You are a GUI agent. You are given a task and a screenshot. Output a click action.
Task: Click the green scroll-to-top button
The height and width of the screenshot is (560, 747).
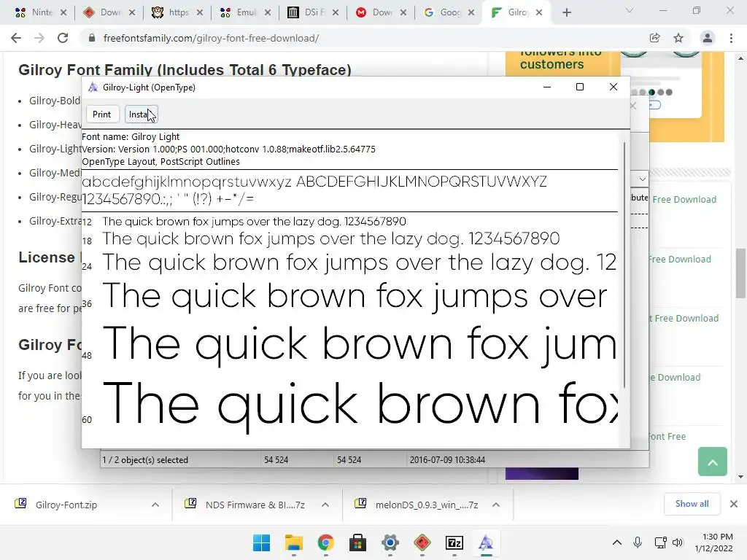click(712, 462)
